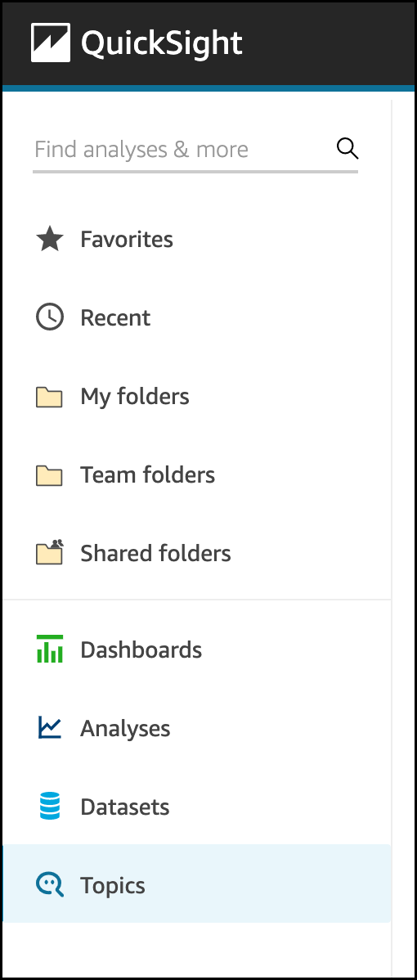Open the Favorites section label
Screen dimensions: 417x980
point(127,240)
